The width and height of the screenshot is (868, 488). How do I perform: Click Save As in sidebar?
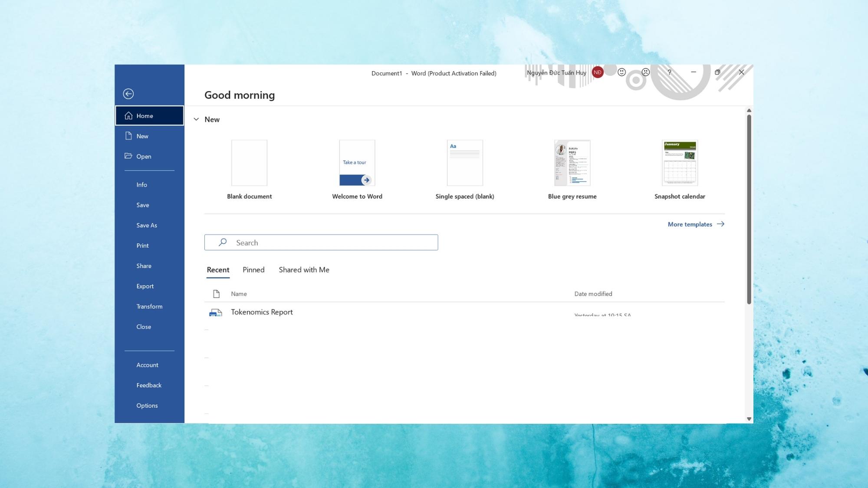click(x=147, y=225)
